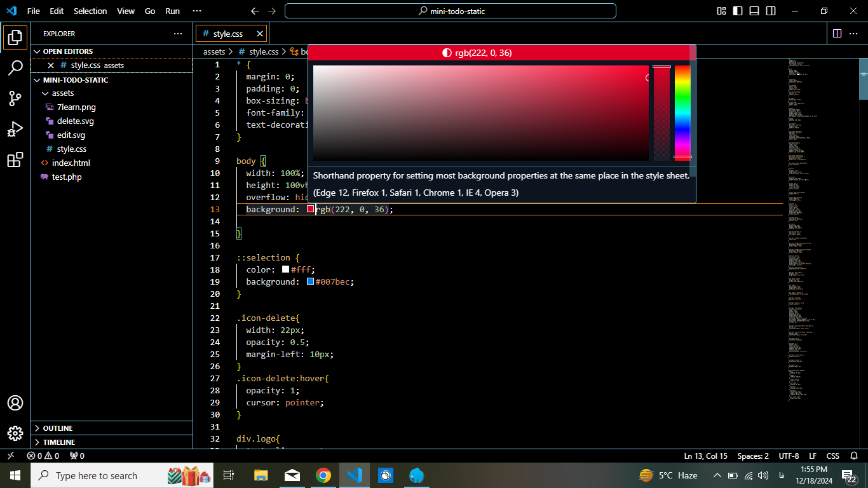Click the Explorer views and more actions ellipsis

click(x=178, y=34)
